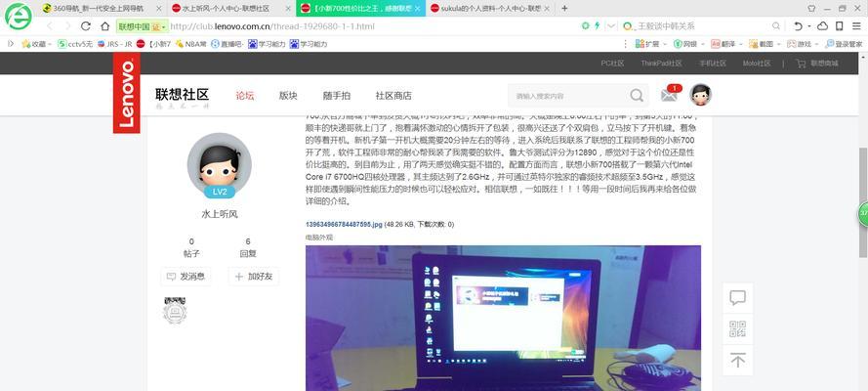Go to the browser home page icon
868x391 pixels.
(104, 26)
